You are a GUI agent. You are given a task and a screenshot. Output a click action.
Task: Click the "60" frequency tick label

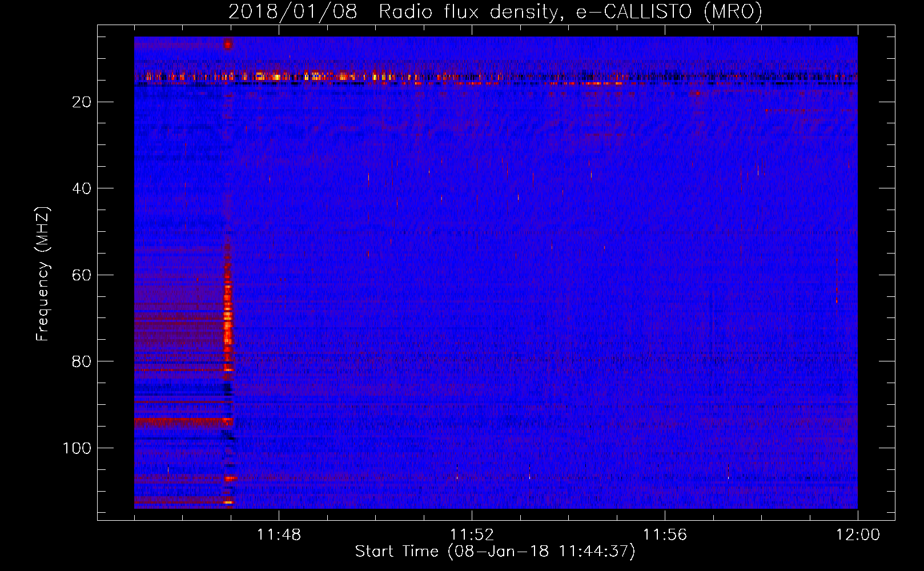pos(82,275)
